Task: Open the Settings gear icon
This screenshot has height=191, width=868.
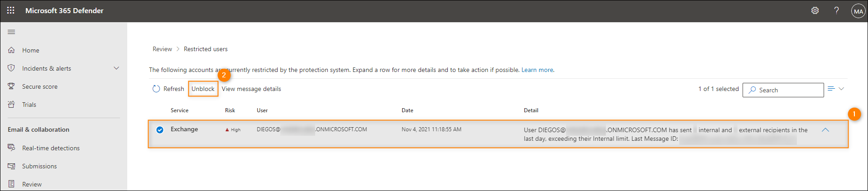Action: pyautogui.click(x=815, y=10)
